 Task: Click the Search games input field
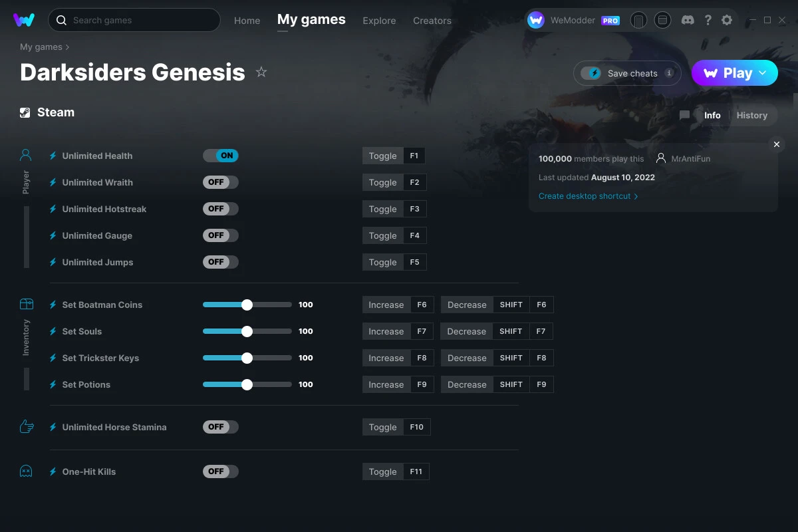tap(133, 20)
